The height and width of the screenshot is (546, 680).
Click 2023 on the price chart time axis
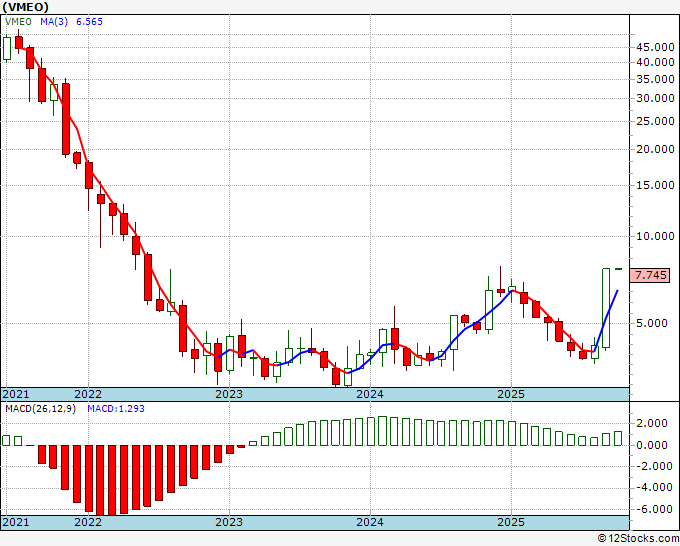coord(229,394)
